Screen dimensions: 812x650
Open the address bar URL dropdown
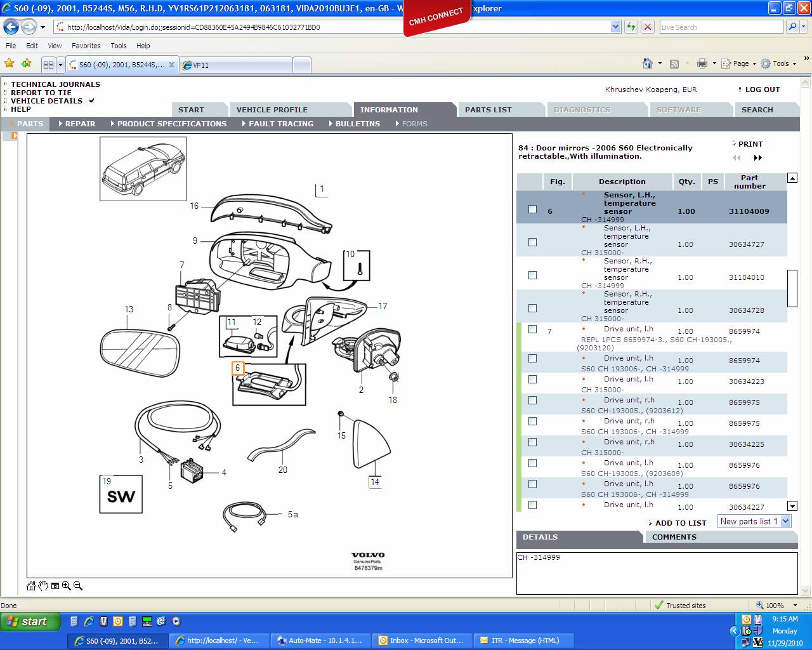(x=615, y=27)
